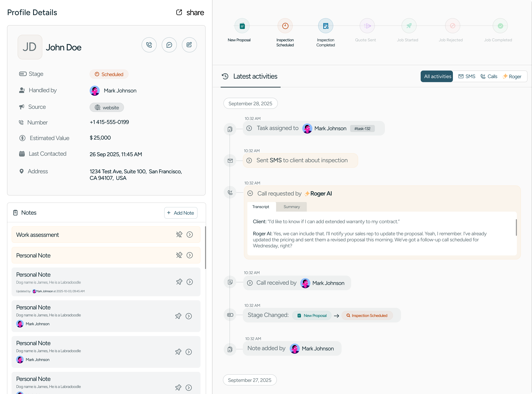
Task: Pin the Personal Note updated by Mark Johnson
Action: click(x=179, y=282)
